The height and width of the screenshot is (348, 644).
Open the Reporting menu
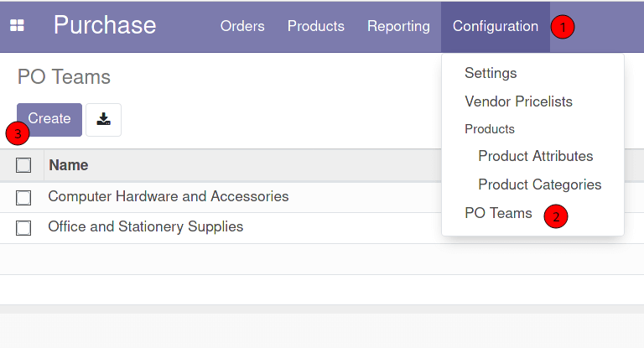[398, 26]
